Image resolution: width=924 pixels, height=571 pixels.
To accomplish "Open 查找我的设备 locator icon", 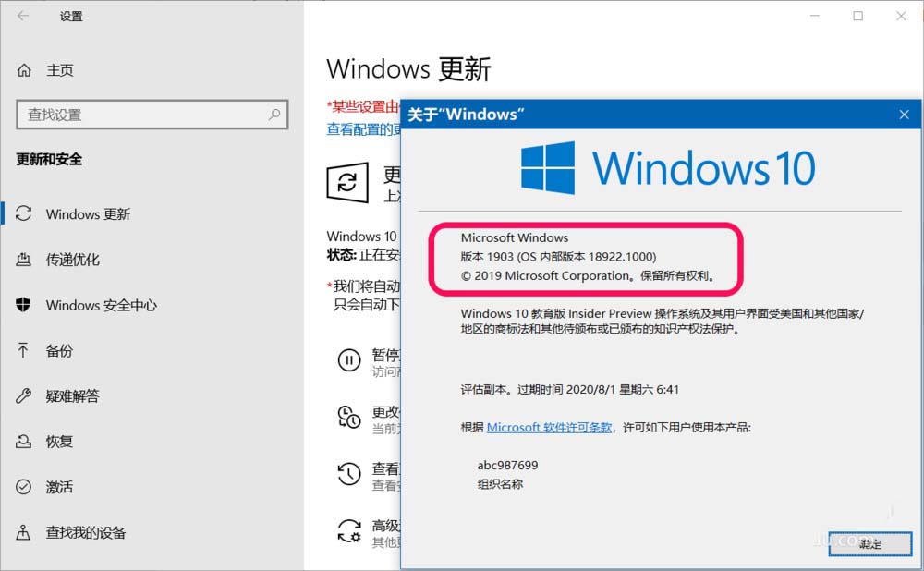I will (x=23, y=532).
